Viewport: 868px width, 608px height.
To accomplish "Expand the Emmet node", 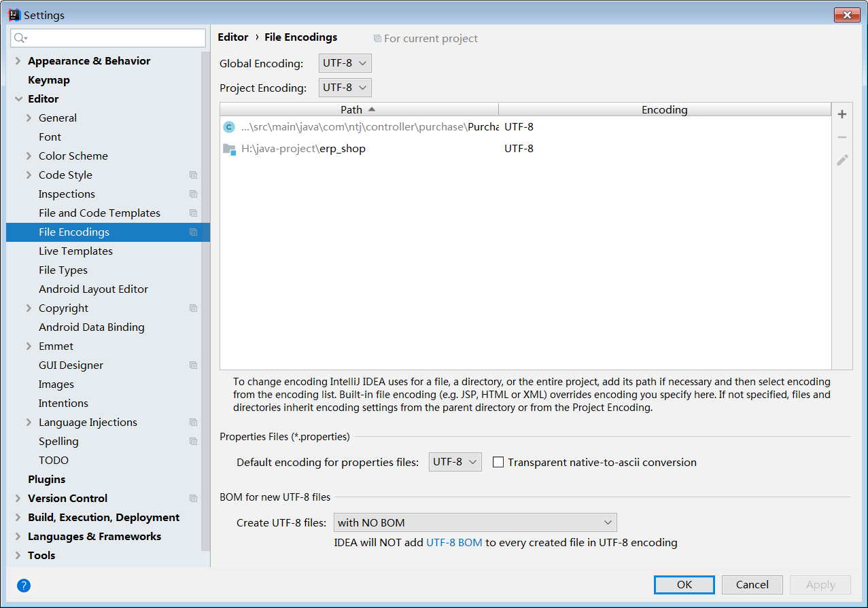I will [x=29, y=346].
